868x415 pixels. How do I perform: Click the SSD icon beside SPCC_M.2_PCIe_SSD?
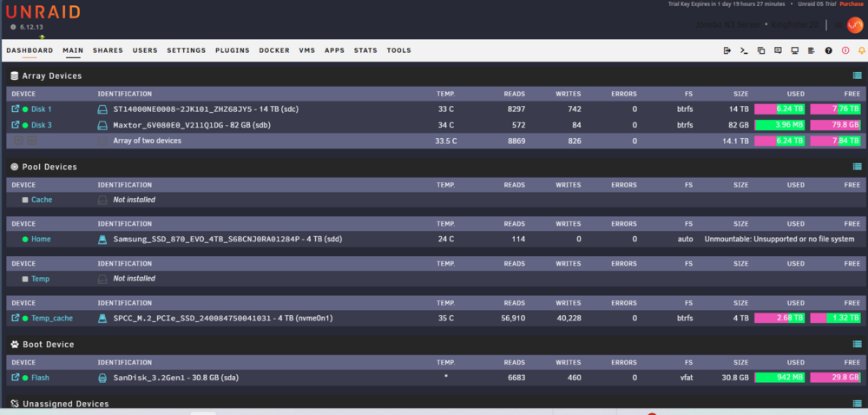pos(102,318)
